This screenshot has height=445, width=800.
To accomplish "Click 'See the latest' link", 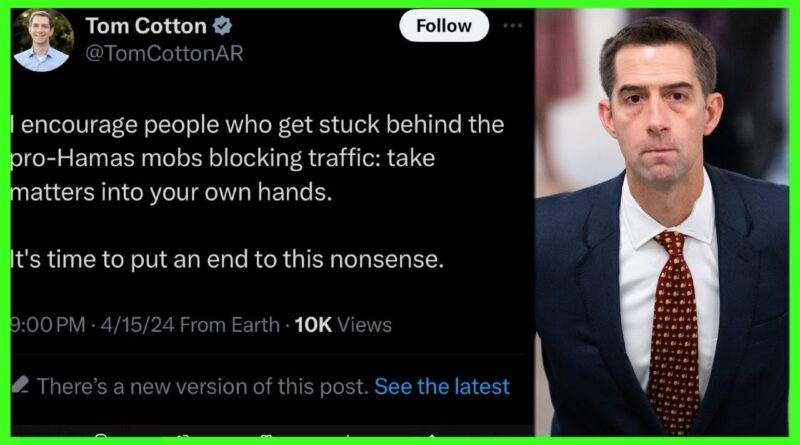I will 442,386.
